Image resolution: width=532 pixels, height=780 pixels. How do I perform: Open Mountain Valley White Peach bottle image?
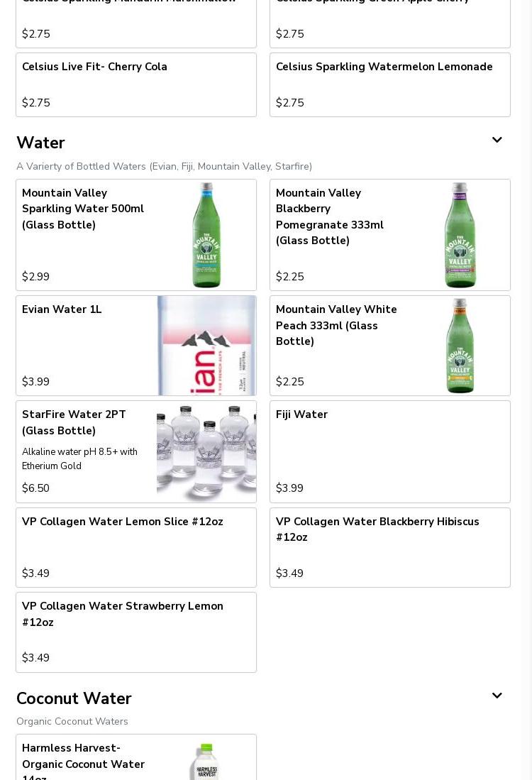click(x=460, y=346)
